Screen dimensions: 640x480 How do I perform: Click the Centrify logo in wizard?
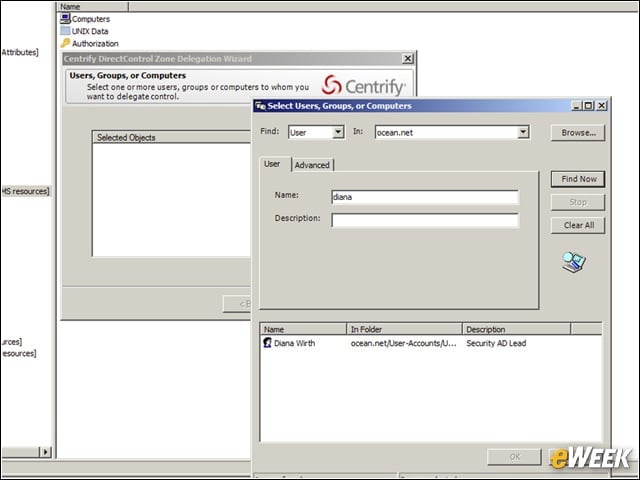pyautogui.click(x=363, y=86)
